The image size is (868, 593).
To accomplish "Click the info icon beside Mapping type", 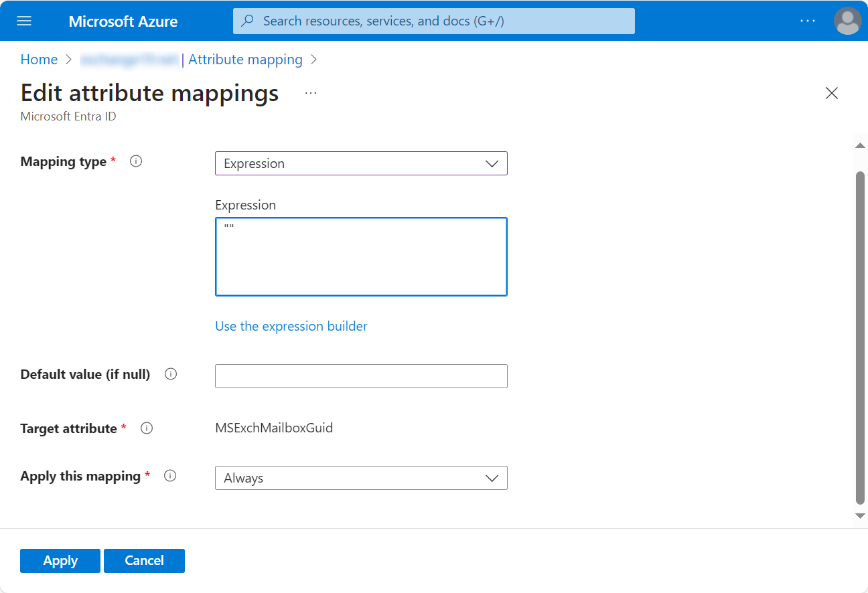I will click(136, 161).
